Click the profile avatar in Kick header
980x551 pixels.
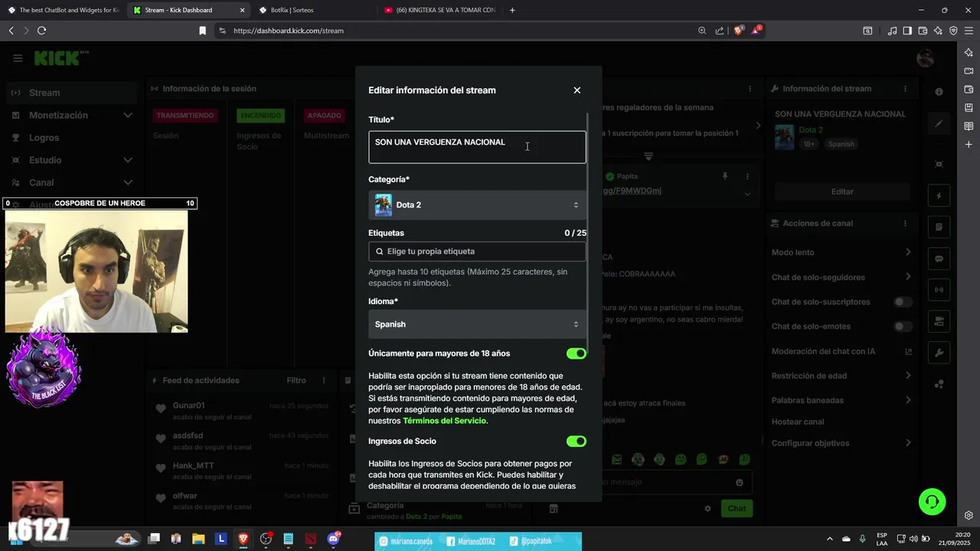925,58
